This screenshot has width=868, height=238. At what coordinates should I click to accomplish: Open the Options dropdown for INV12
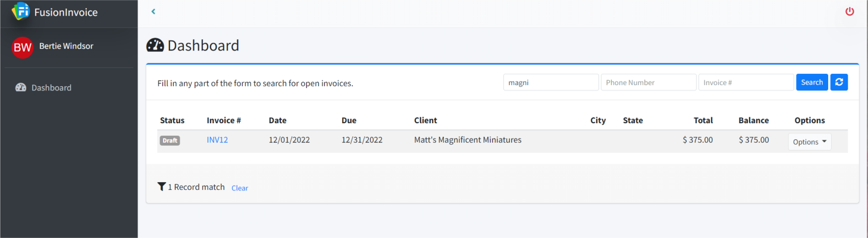pyautogui.click(x=810, y=142)
